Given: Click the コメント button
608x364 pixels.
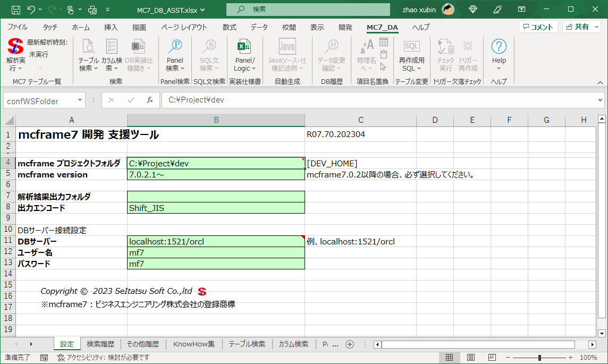Looking at the screenshot, I should [537, 27].
